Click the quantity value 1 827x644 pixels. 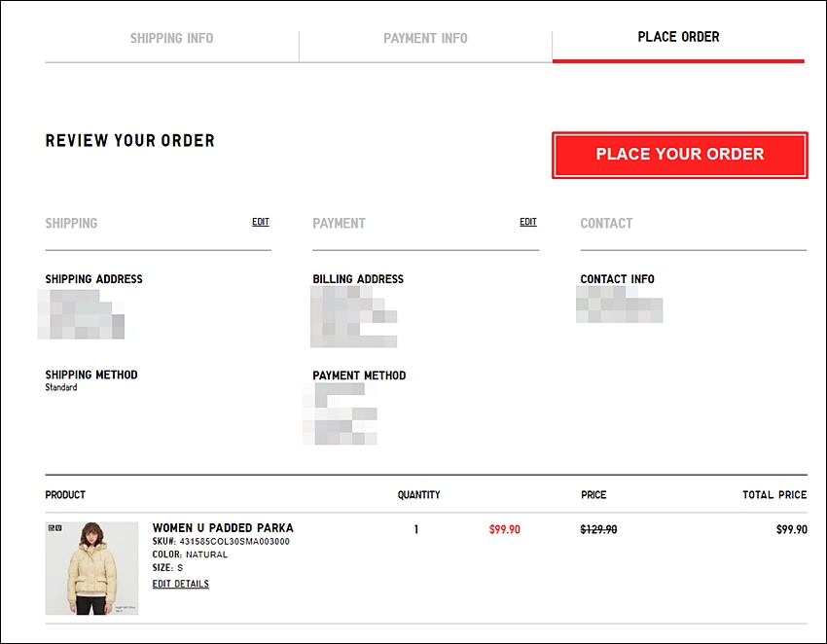coord(416,529)
